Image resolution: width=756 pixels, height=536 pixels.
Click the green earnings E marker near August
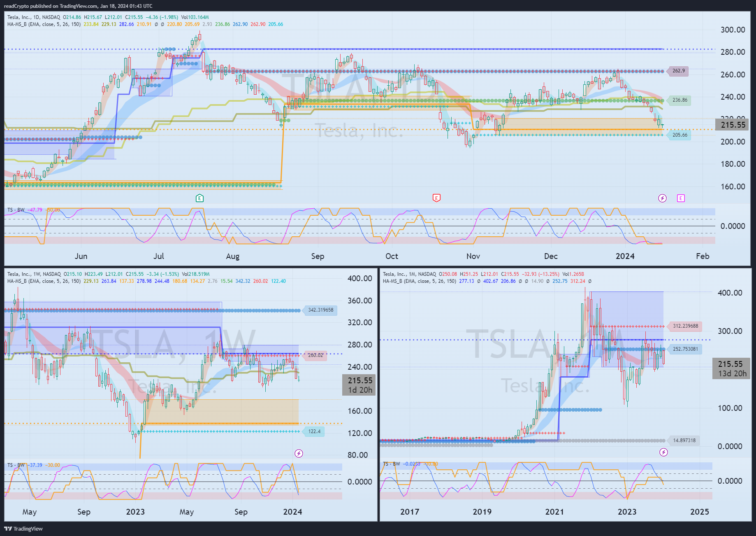point(199,198)
